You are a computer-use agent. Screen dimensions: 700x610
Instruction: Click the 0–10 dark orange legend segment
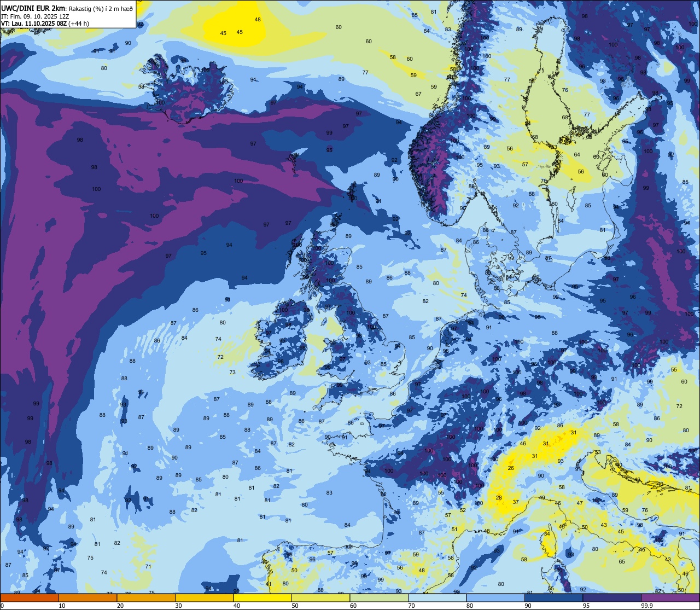pyautogui.click(x=30, y=597)
